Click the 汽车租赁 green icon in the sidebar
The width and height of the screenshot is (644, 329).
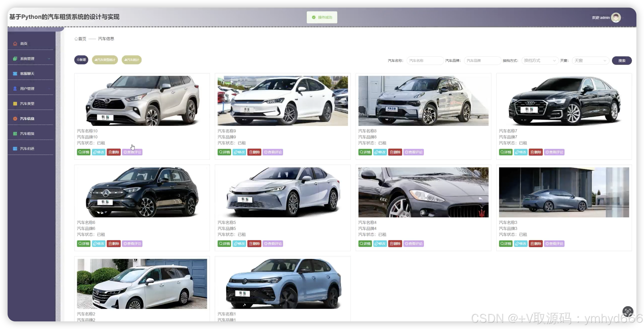[x=15, y=134]
